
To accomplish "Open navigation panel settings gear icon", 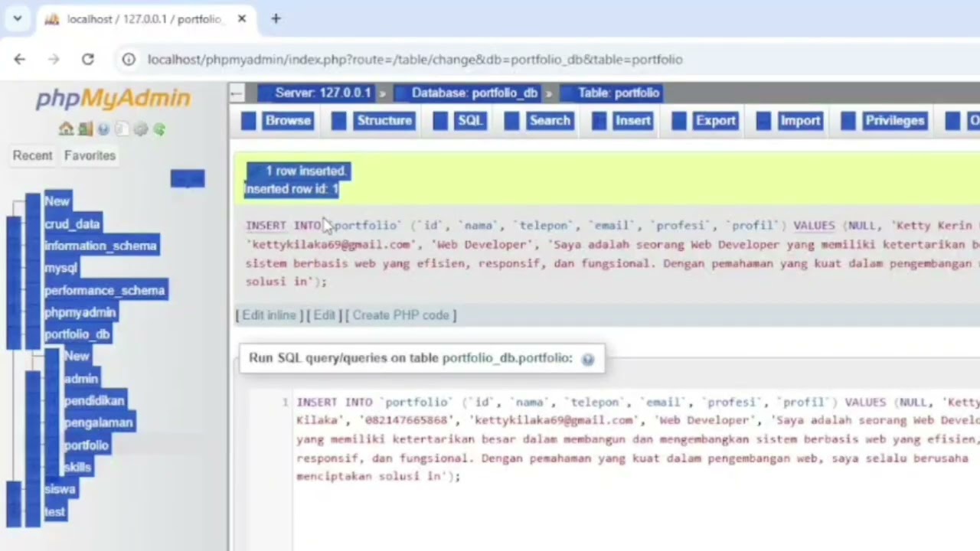I will click(x=140, y=129).
